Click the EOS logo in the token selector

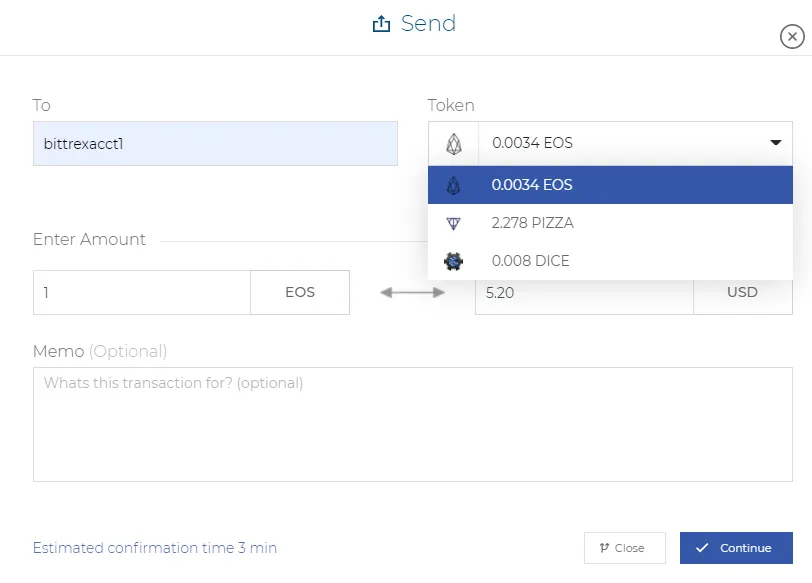coord(454,144)
